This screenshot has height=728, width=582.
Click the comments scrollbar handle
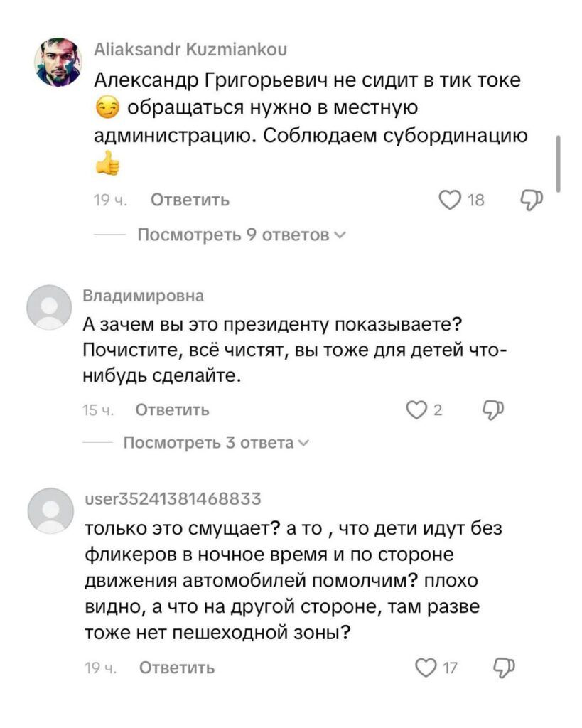(x=559, y=162)
